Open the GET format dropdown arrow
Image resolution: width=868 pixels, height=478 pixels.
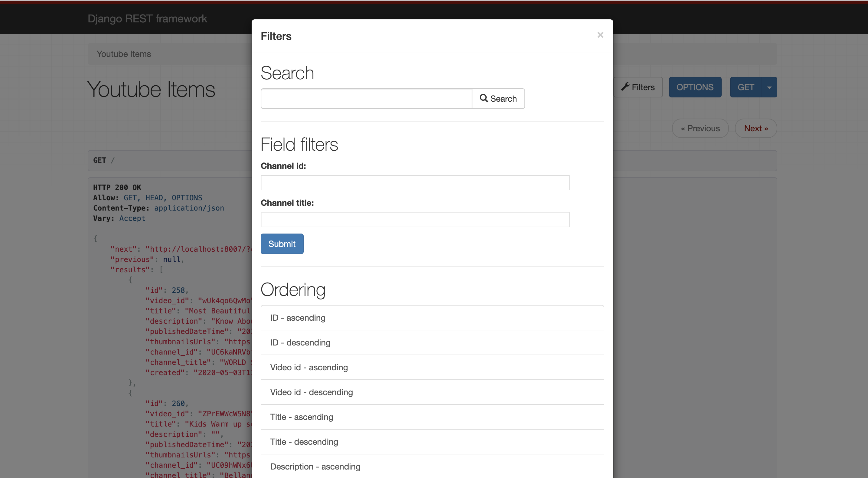769,87
